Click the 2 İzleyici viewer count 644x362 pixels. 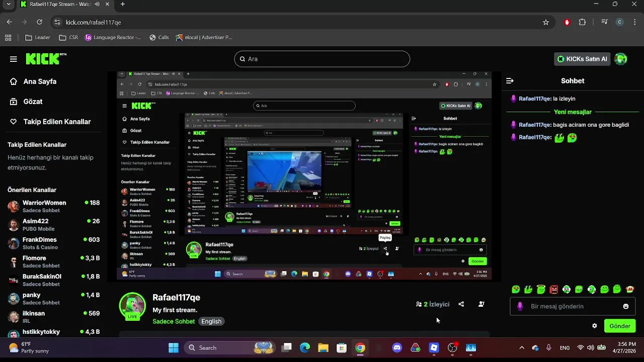pyautogui.click(x=433, y=304)
